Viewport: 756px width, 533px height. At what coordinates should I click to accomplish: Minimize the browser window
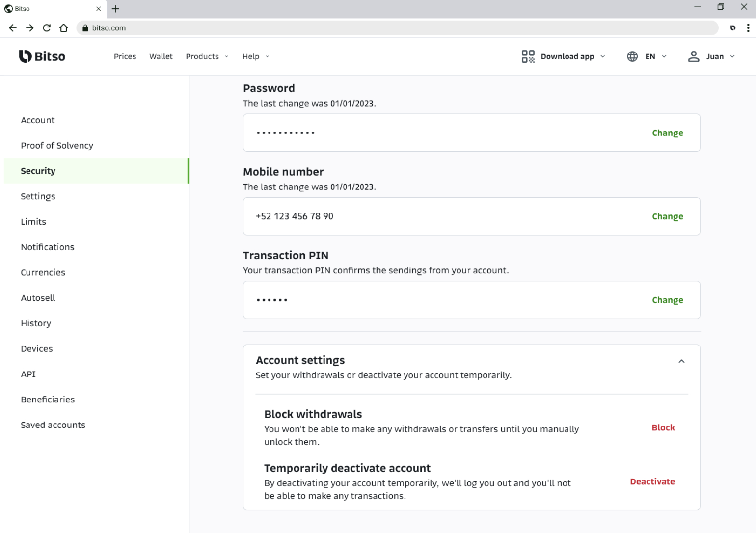point(697,7)
